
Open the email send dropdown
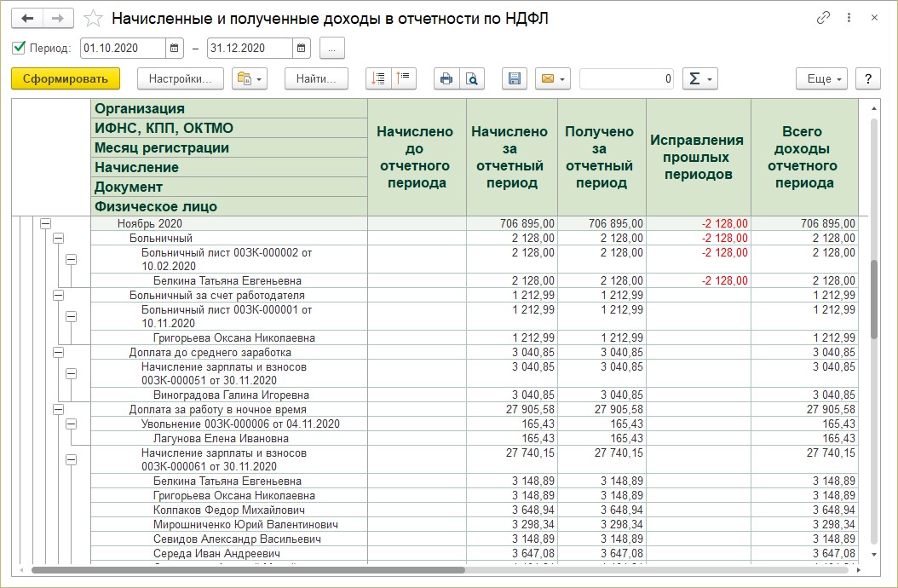point(553,78)
